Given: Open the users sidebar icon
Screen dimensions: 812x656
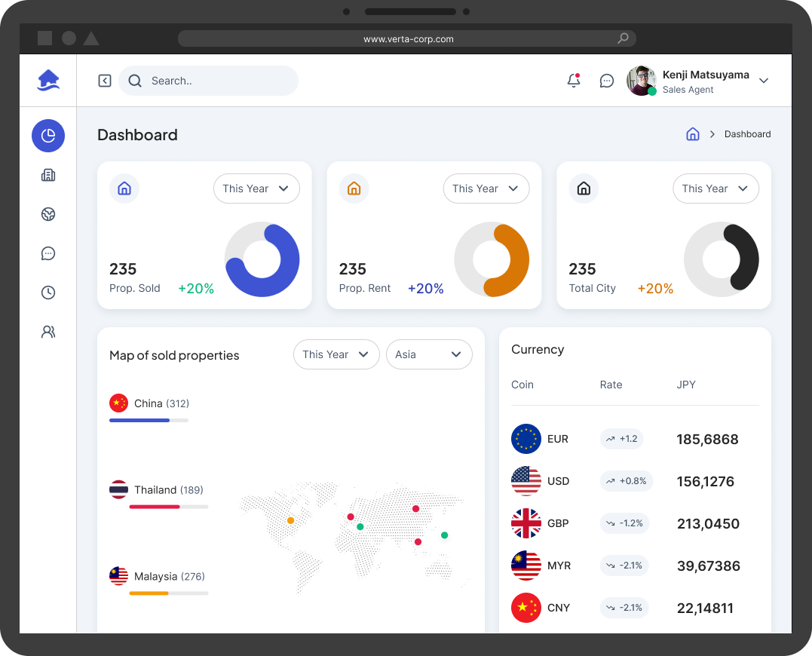Looking at the screenshot, I should [x=48, y=331].
